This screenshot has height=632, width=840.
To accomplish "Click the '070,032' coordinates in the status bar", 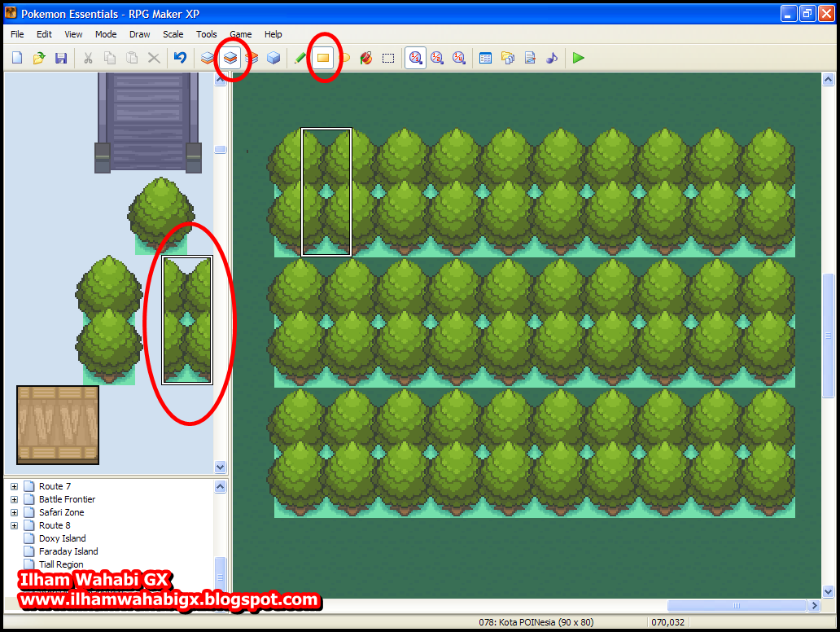I will [667, 622].
